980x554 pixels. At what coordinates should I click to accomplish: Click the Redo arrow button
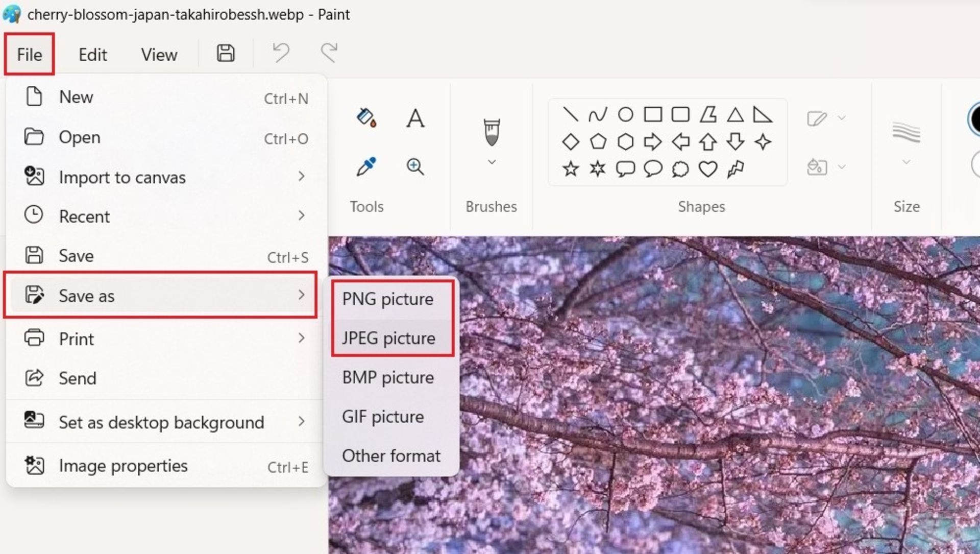pyautogui.click(x=329, y=53)
